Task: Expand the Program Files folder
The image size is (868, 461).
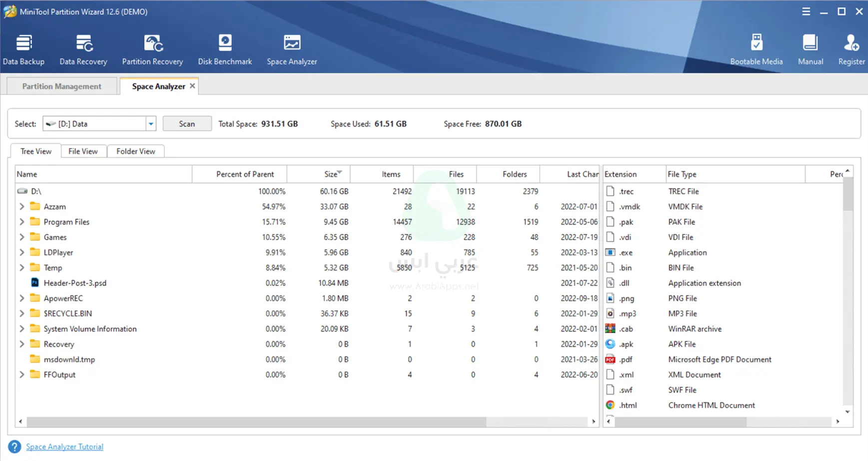Action: coord(22,222)
